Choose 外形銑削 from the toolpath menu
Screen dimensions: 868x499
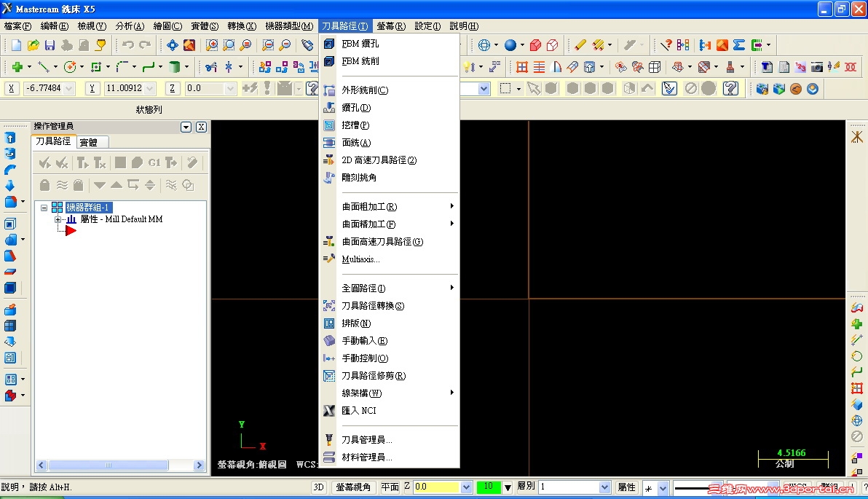tap(390, 90)
